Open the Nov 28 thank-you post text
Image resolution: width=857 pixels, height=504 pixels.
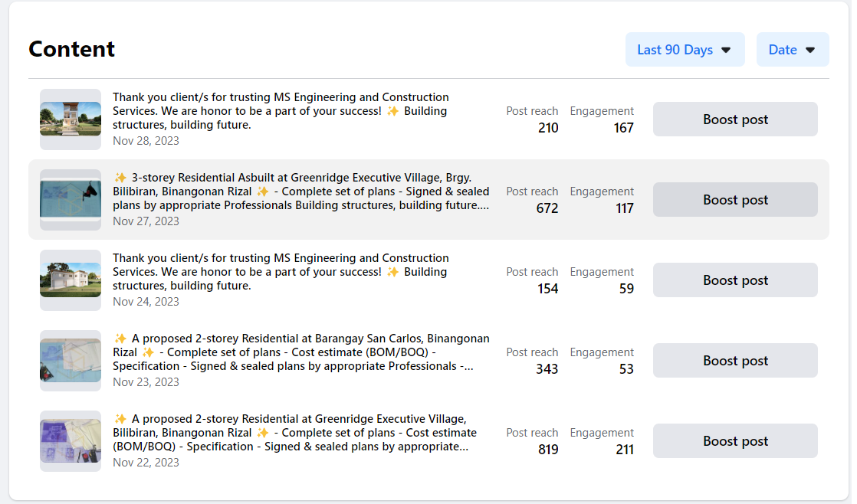(x=281, y=111)
